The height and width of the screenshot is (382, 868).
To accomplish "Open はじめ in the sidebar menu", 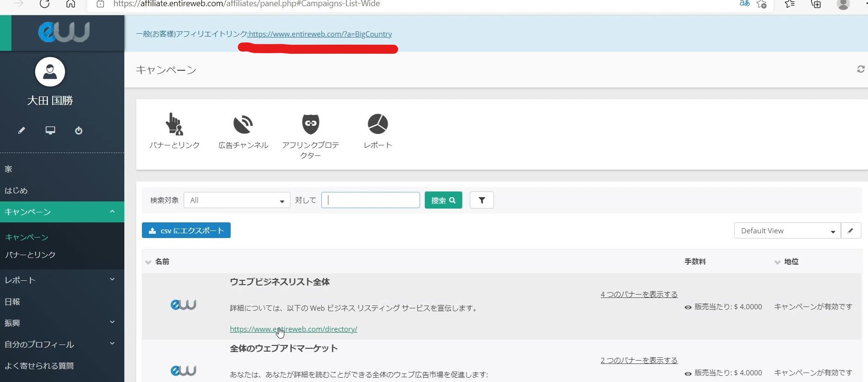I will tap(16, 190).
